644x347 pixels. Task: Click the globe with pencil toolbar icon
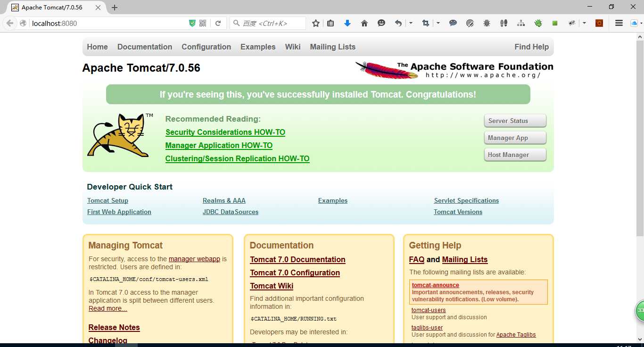470,23
